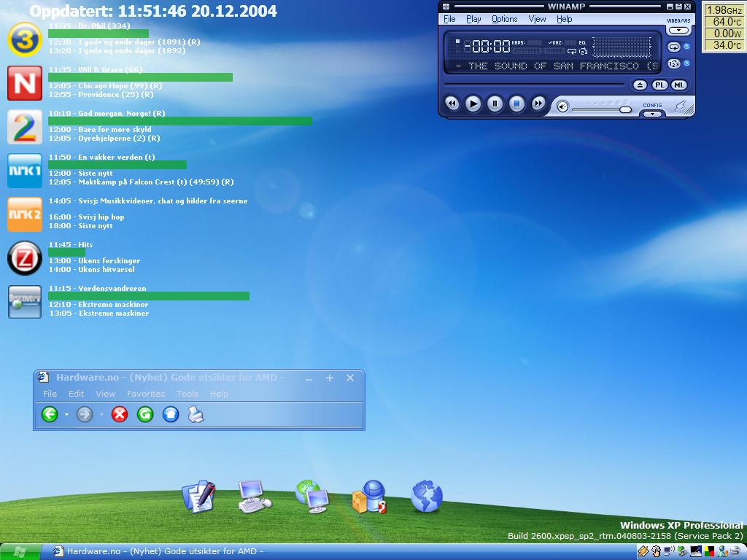The width and height of the screenshot is (747, 560).
Task: Mute Winamp with the speaker icon
Action: click(x=562, y=107)
